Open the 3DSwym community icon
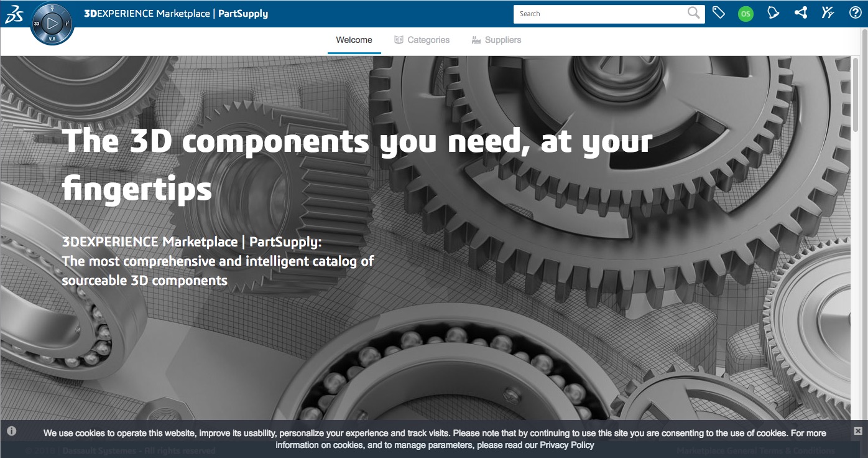 [x=828, y=12]
